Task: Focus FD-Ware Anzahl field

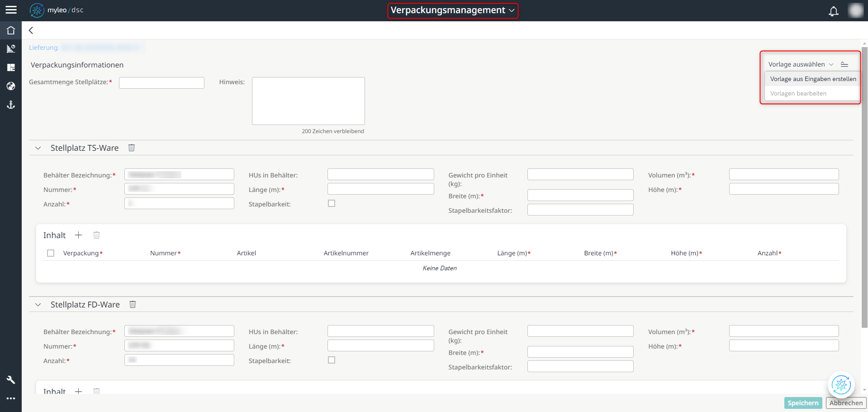Action: 179,360
